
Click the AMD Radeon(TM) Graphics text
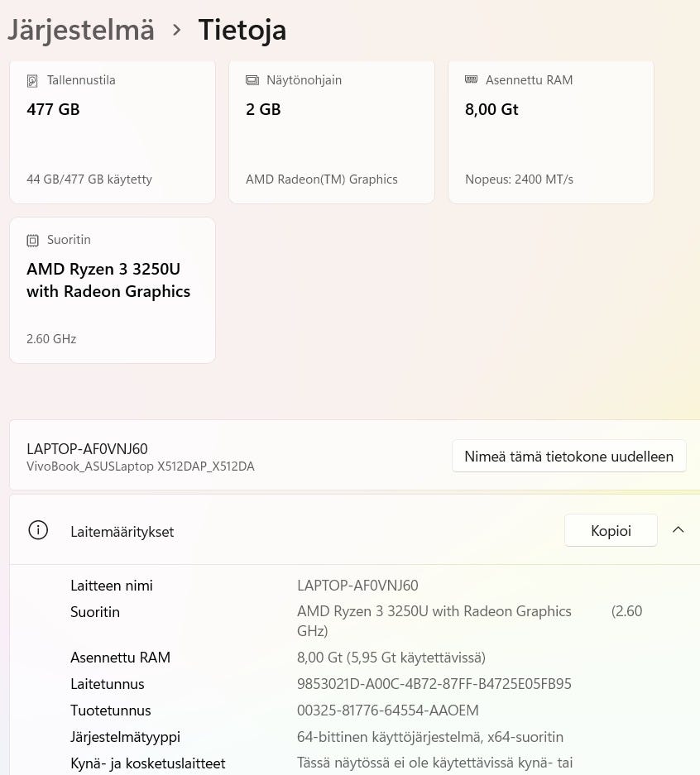tap(322, 179)
